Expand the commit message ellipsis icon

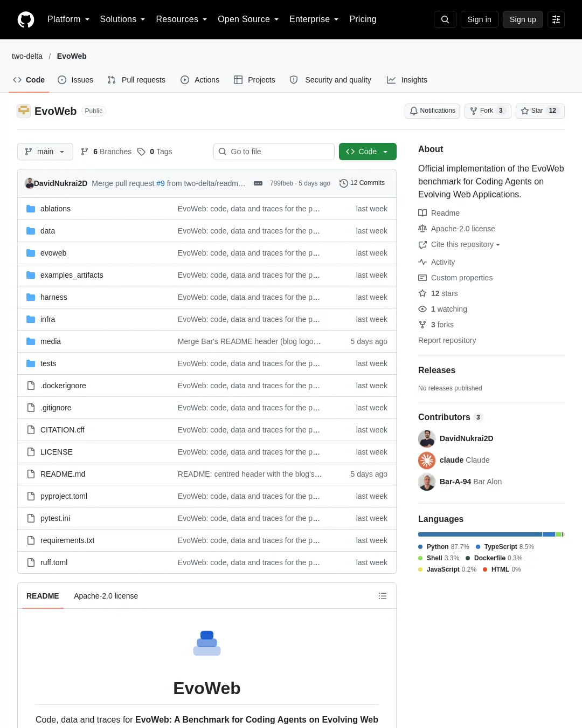tap(258, 183)
